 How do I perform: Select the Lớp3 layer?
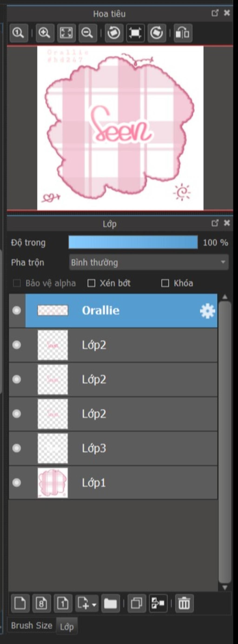125,448
